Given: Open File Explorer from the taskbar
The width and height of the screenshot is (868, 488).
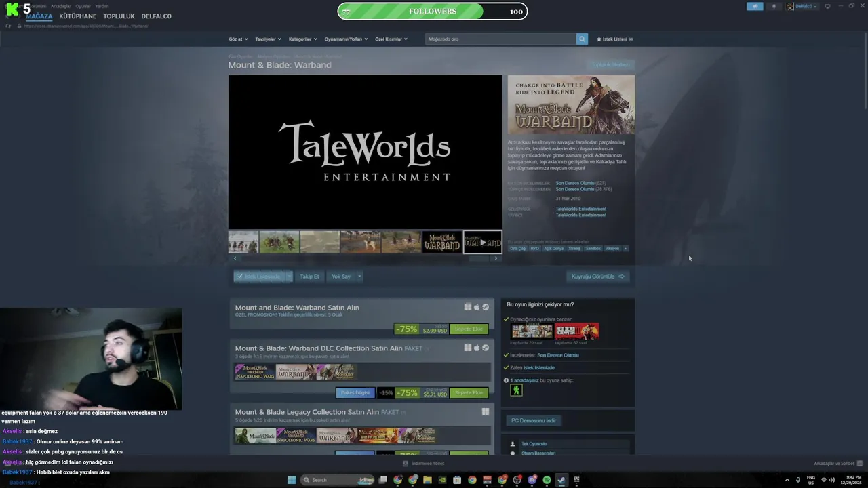Looking at the screenshot, I should (427, 480).
